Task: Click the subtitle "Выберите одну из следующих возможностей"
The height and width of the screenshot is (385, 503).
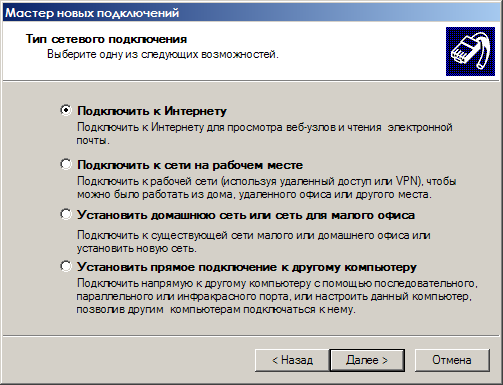Action: point(163,54)
